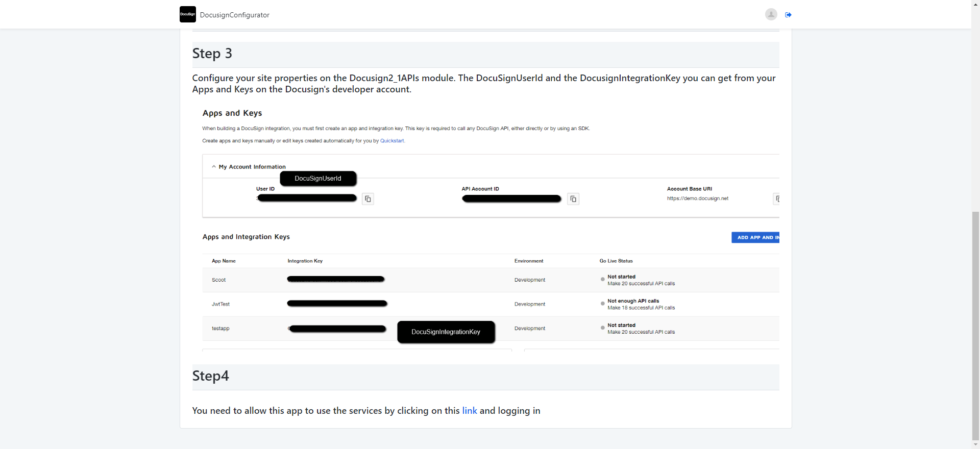This screenshot has height=449, width=980.
Task: Select the JwtTest app name
Action: [220, 304]
